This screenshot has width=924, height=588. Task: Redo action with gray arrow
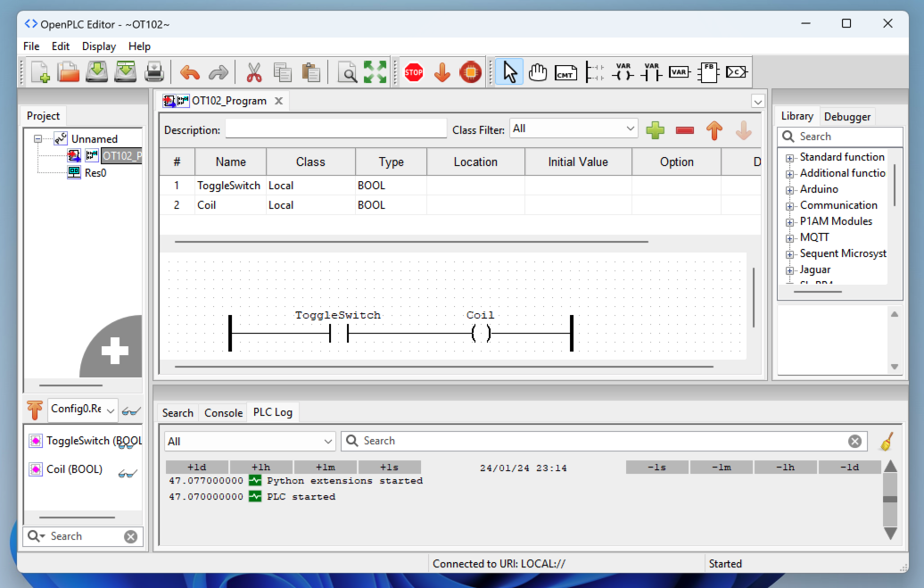pos(218,72)
